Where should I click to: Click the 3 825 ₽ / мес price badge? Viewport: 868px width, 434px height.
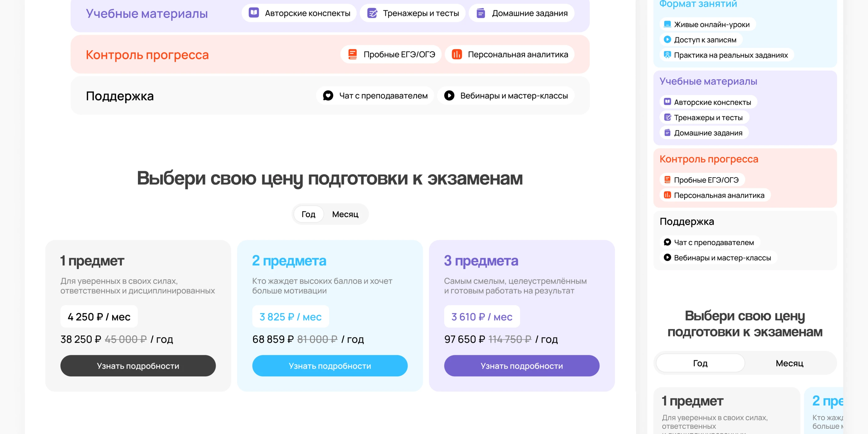click(290, 317)
